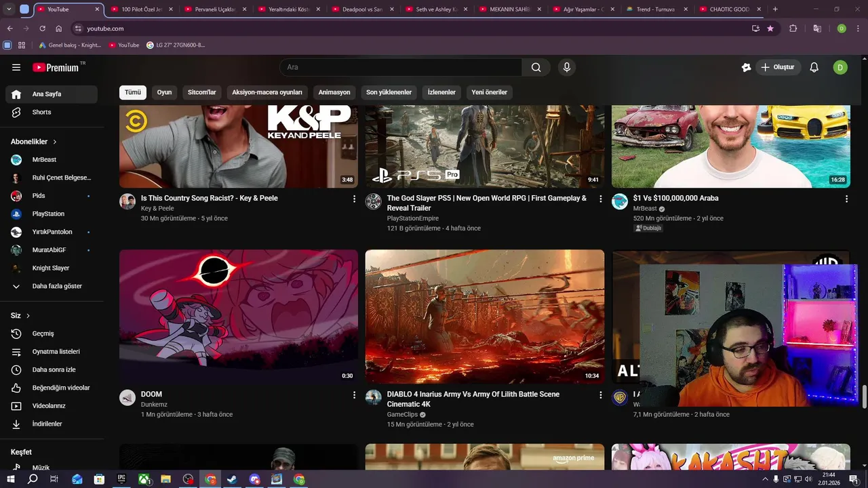Select the Yeni öneriler chip
This screenshot has height=488, width=868.
[489, 92]
